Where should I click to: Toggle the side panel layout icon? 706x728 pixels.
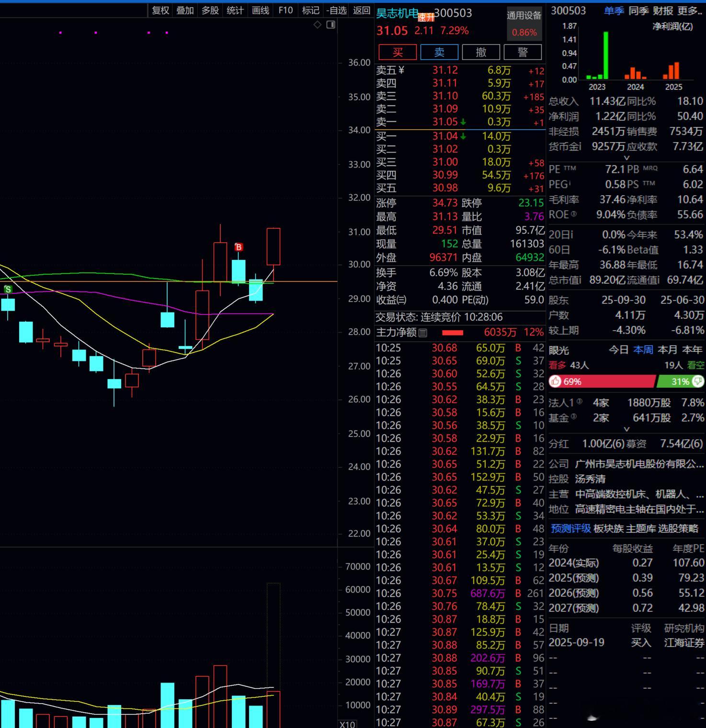point(330,24)
